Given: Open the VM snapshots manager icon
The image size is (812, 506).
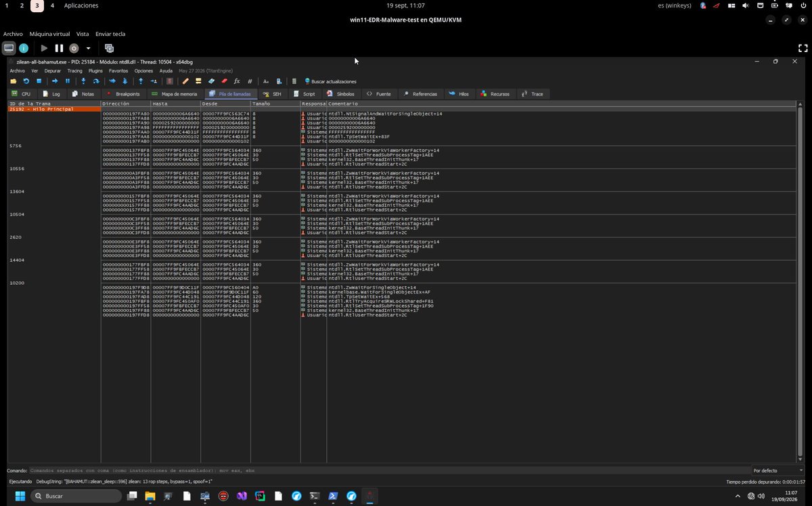Looking at the screenshot, I should pos(109,48).
